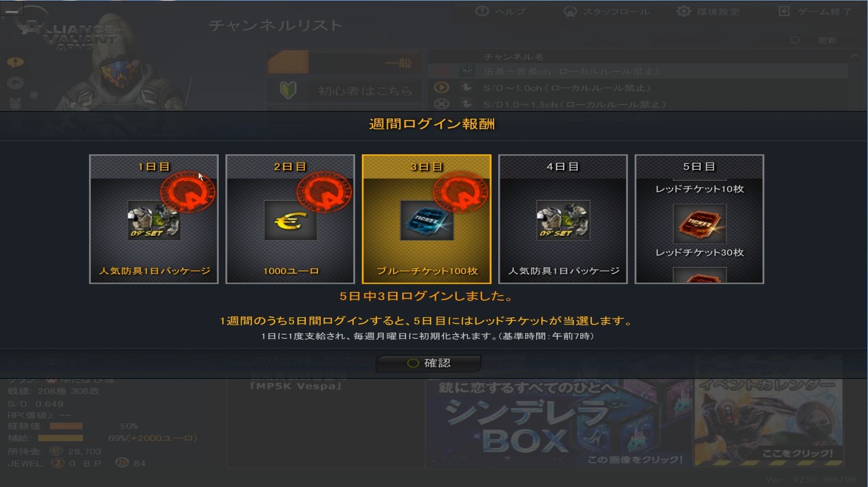This screenshot has height=487, width=868.
Task: Select the blue ticket reward icon
Action: point(427,220)
